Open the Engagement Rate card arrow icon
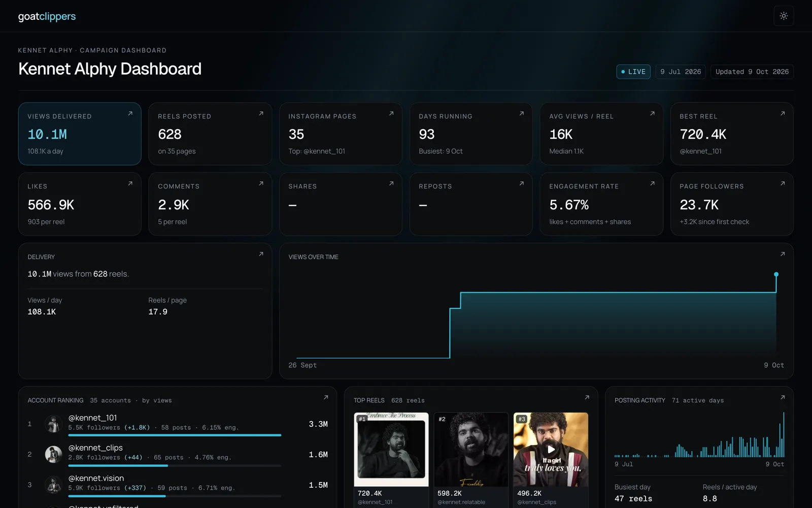812x508 pixels. (652, 184)
